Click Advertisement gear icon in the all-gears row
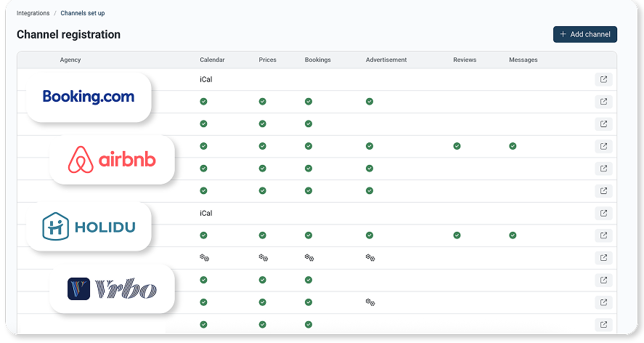This screenshot has width=644, height=343. (370, 258)
